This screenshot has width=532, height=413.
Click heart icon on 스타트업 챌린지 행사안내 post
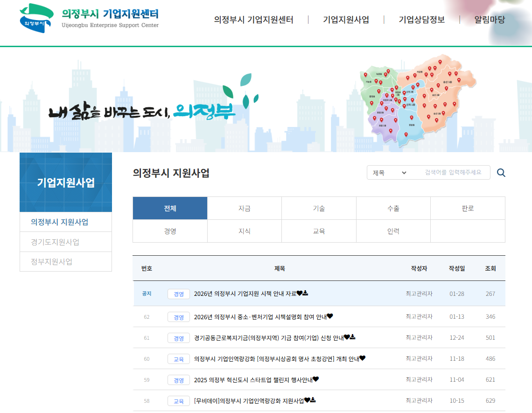point(316,379)
